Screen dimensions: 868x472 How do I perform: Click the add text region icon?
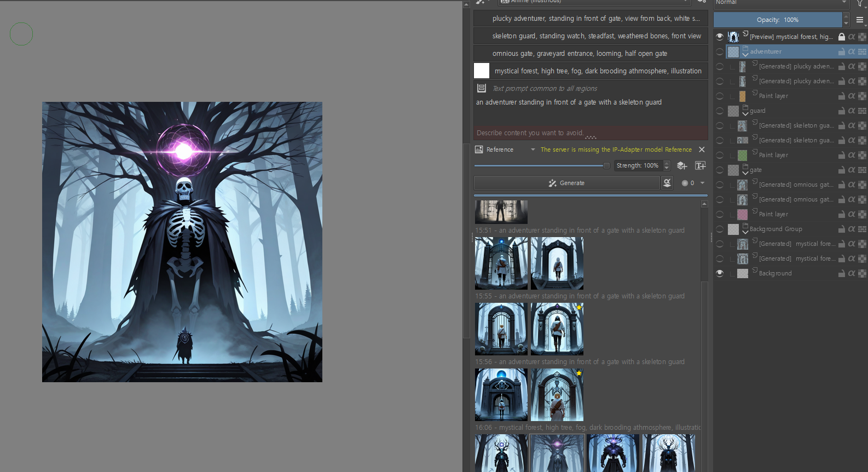pyautogui.click(x=700, y=166)
